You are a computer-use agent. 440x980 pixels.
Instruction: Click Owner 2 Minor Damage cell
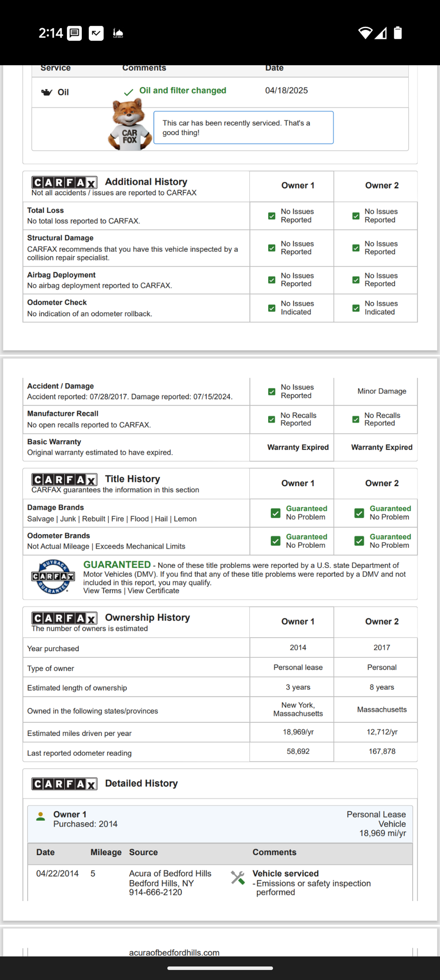(382, 391)
